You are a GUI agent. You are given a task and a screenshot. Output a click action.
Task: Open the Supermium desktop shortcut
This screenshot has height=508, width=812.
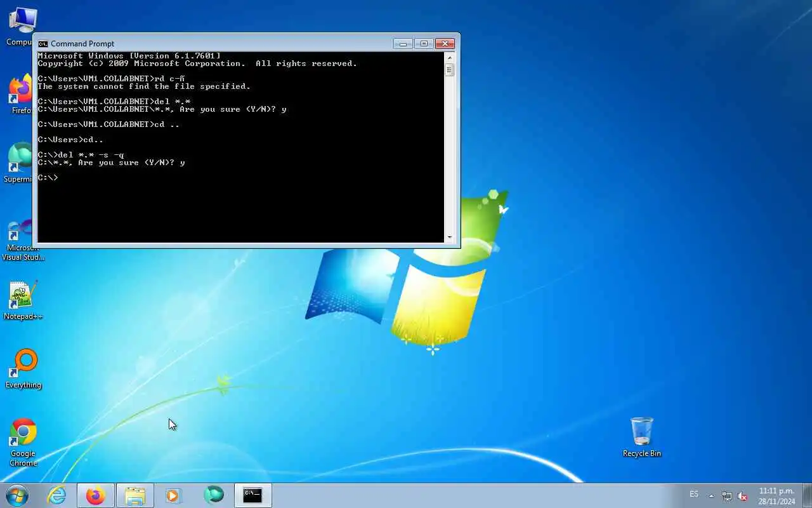tap(19, 163)
